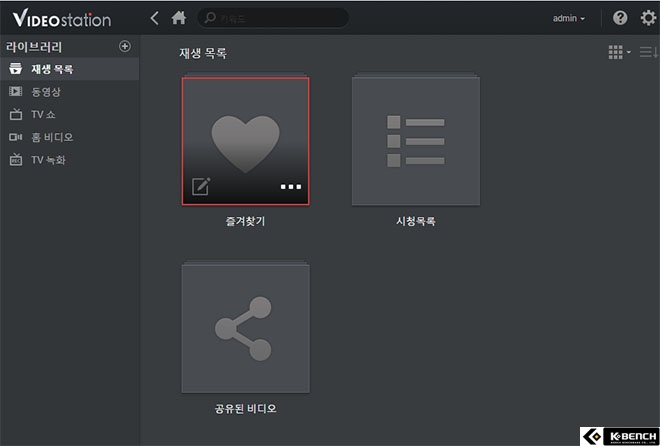Click the 라이브러리 header
Screen dimensions: 660x446
pos(34,47)
